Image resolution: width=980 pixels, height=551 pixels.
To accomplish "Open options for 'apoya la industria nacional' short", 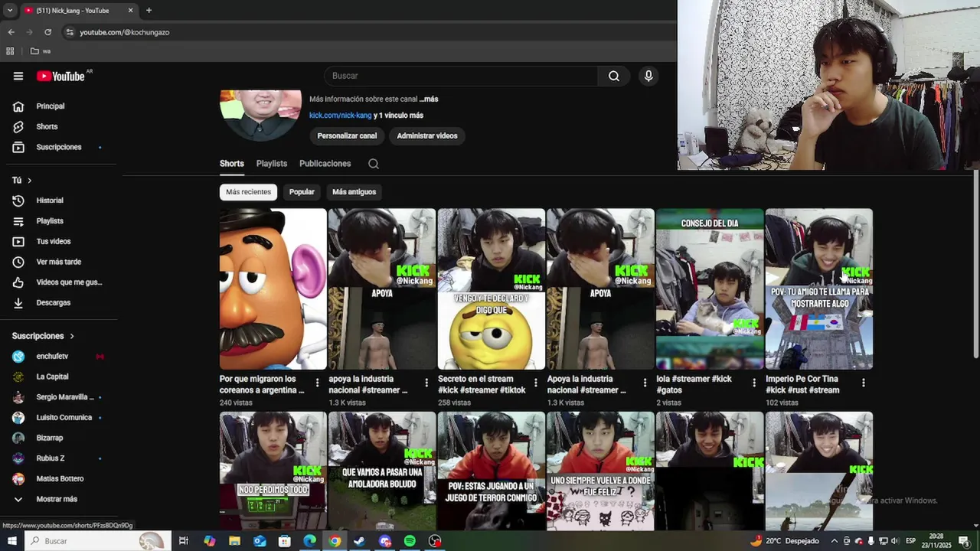I will [426, 383].
